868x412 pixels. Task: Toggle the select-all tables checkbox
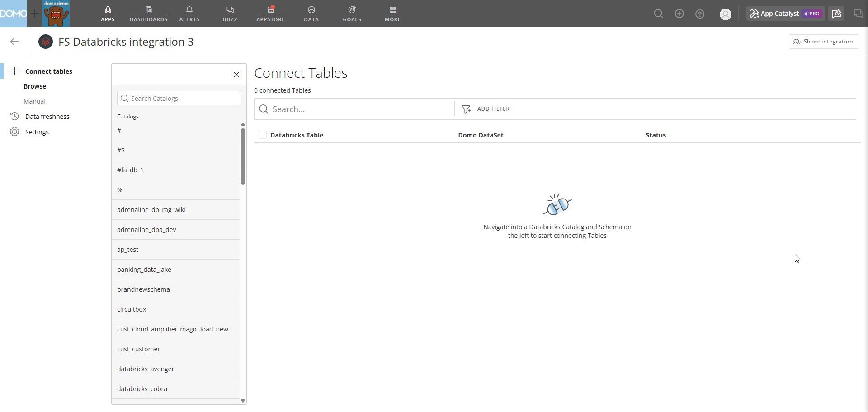pos(262,135)
